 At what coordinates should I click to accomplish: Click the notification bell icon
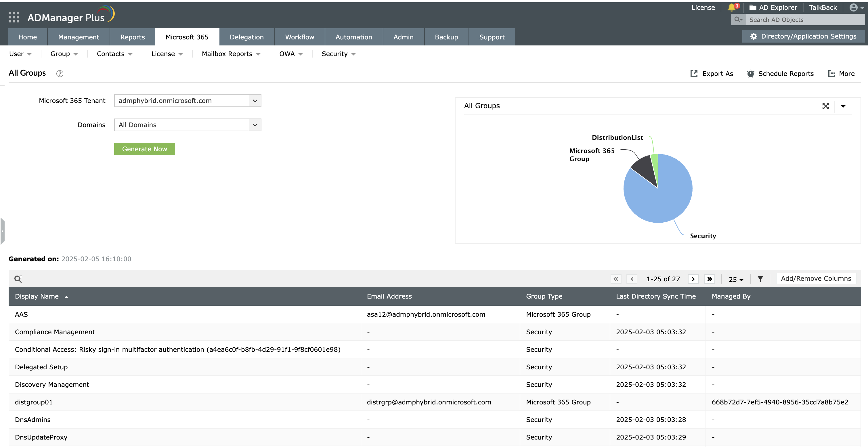[x=732, y=7]
